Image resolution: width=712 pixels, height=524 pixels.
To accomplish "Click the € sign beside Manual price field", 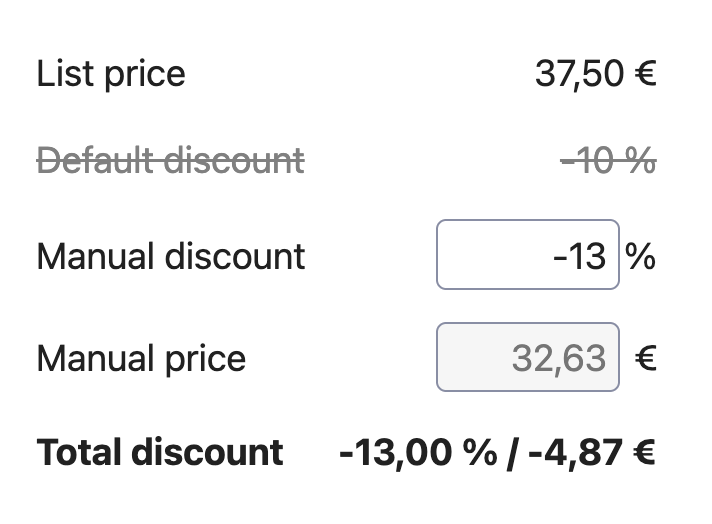I will point(645,358).
